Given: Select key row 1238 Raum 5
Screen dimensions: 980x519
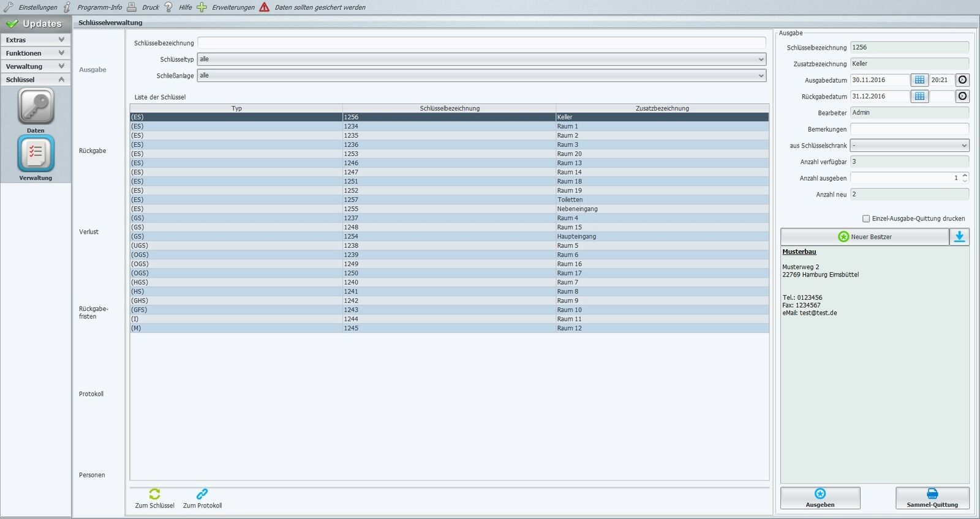Looking at the screenshot, I should coord(450,245).
